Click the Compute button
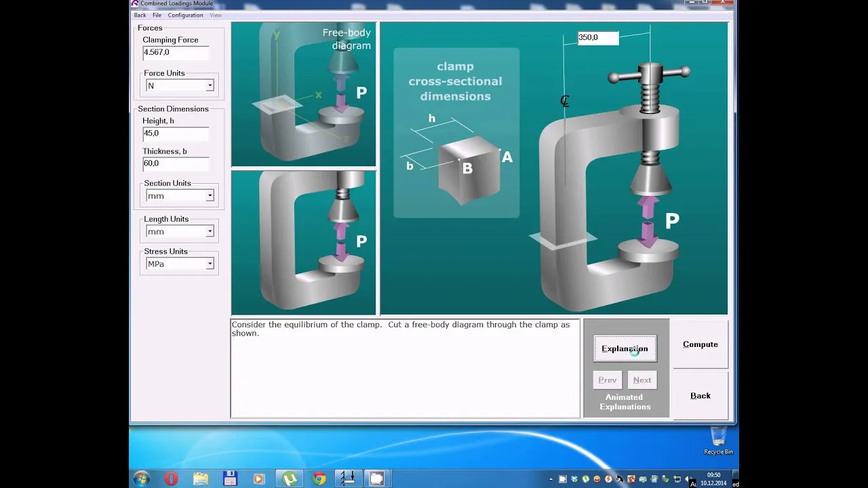Image resolution: width=868 pixels, height=488 pixels. [x=700, y=344]
